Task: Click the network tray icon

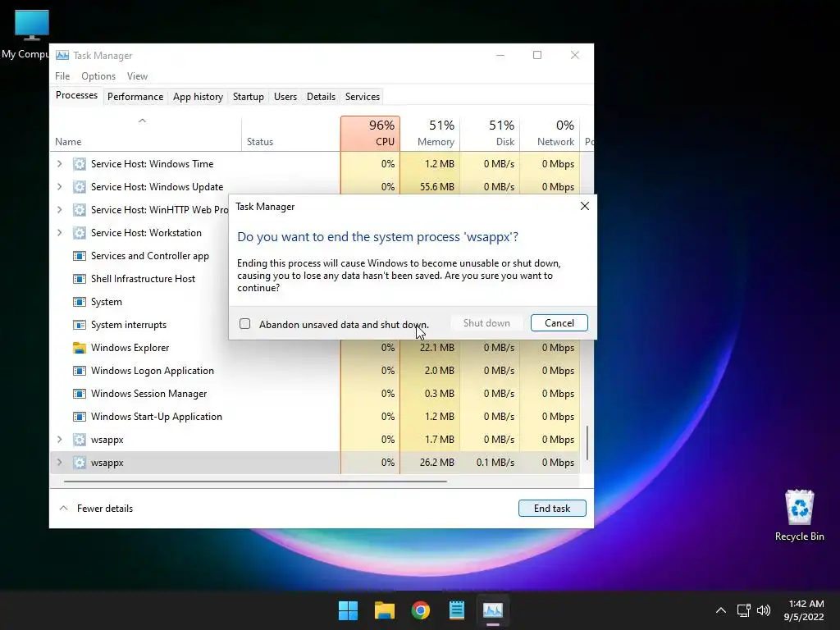Action: coord(743,610)
